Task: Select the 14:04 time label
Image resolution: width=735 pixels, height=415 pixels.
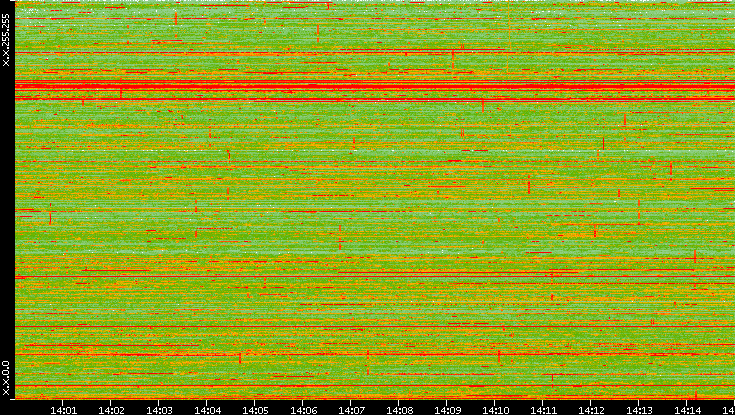Action: (x=207, y=410)
